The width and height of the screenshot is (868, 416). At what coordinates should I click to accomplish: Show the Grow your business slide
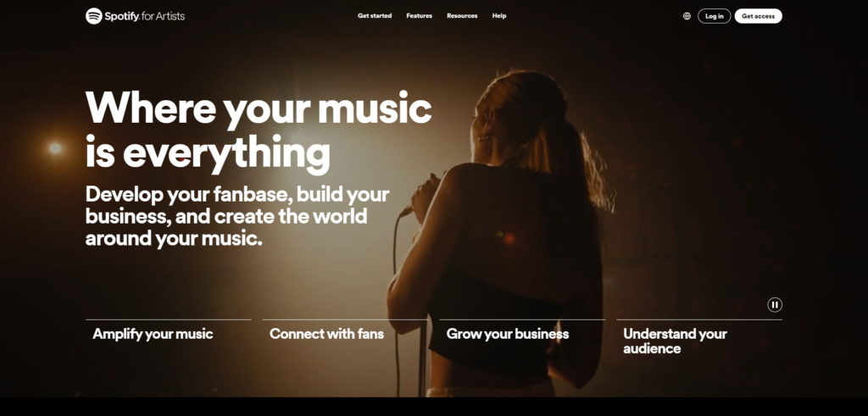point(508,334)
